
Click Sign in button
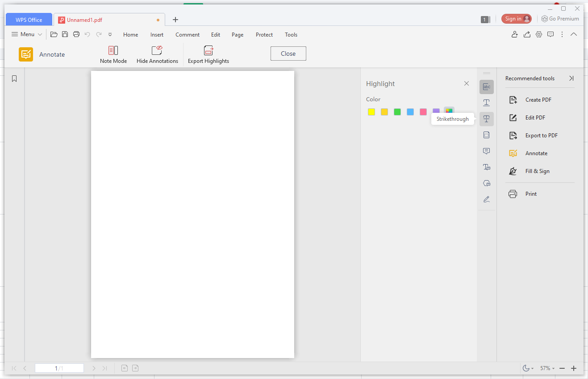pos(516,19)
